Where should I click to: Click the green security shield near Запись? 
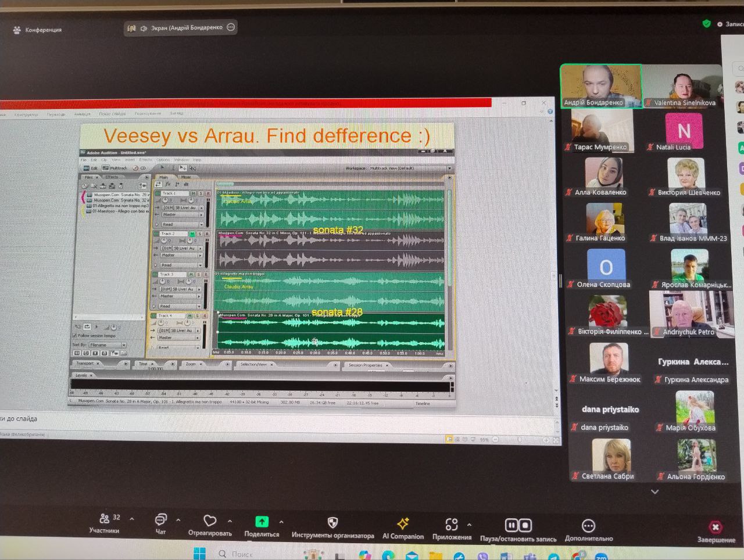click(706, 24)
